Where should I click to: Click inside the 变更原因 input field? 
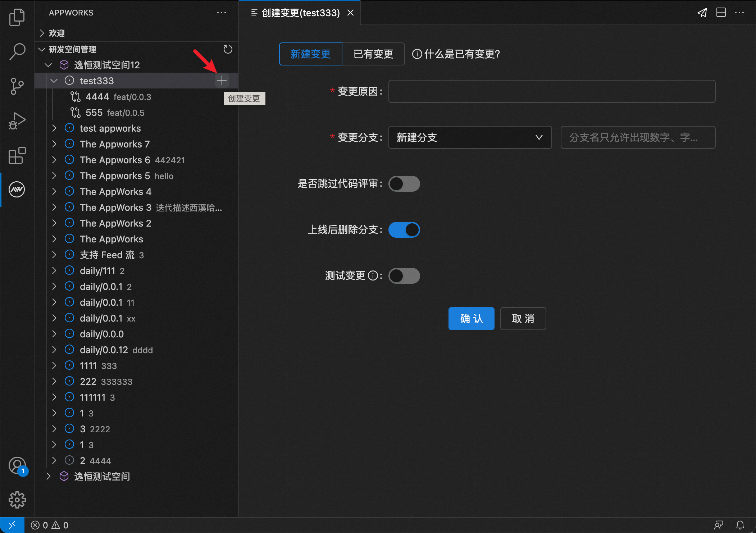(x=551, y=91)
